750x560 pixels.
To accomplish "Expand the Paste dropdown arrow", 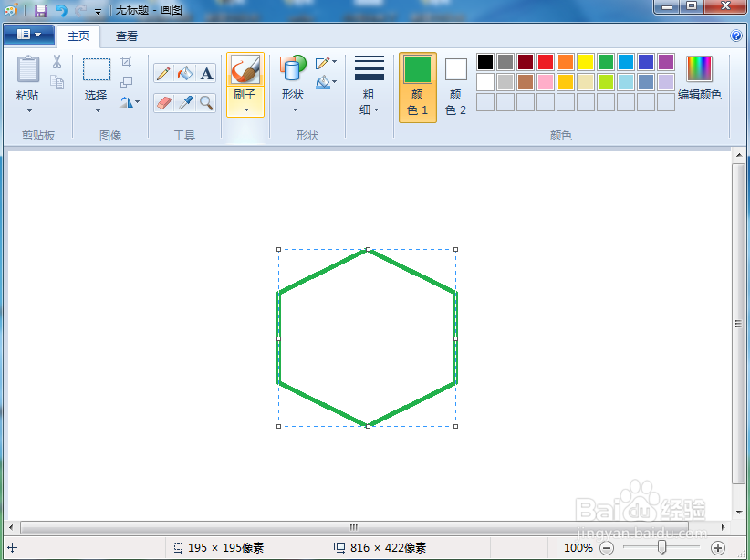I will pyautogui.click(x=29, y=111).
